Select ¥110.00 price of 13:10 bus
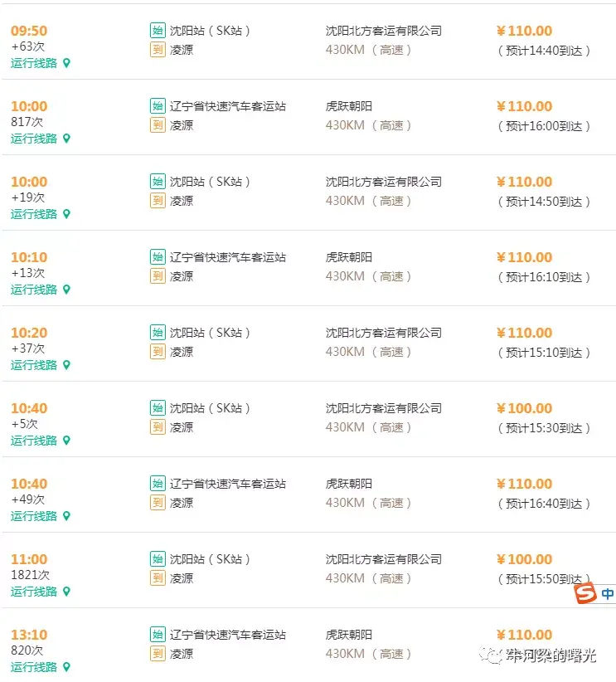The width and height of the screenshot is (616, 682). tap(524, 635)
